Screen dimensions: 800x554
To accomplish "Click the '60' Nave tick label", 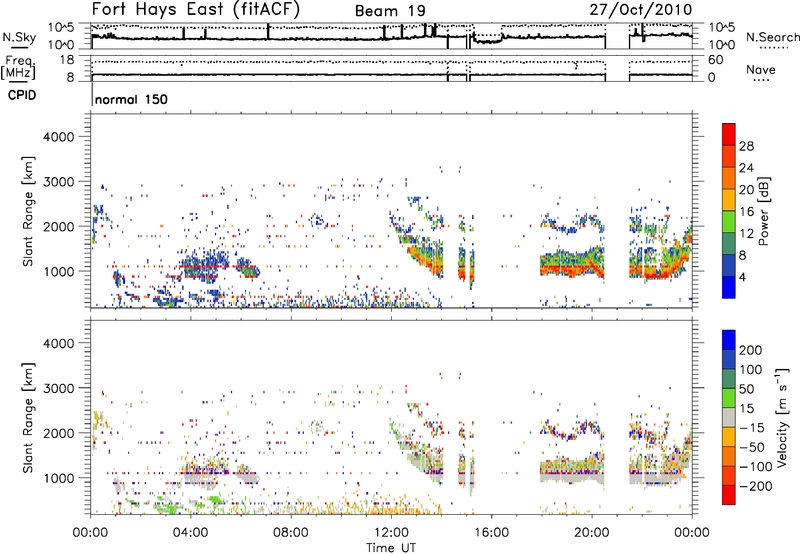I will [x=715, y=60].
